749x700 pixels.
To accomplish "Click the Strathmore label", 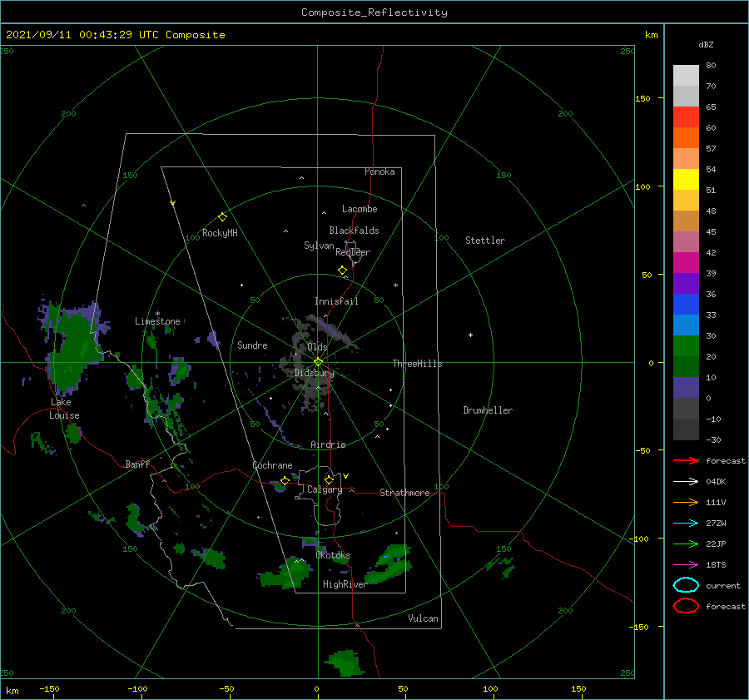I will point(404,493).
